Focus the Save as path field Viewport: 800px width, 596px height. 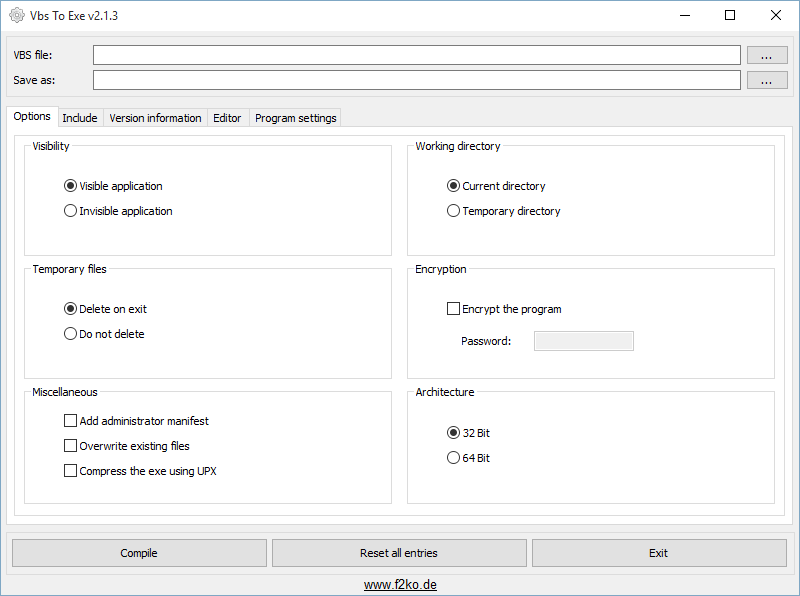point(416,80)
